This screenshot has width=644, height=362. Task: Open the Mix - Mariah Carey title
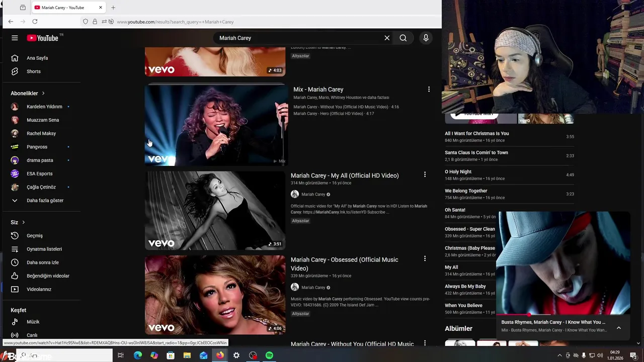point(318,89)
